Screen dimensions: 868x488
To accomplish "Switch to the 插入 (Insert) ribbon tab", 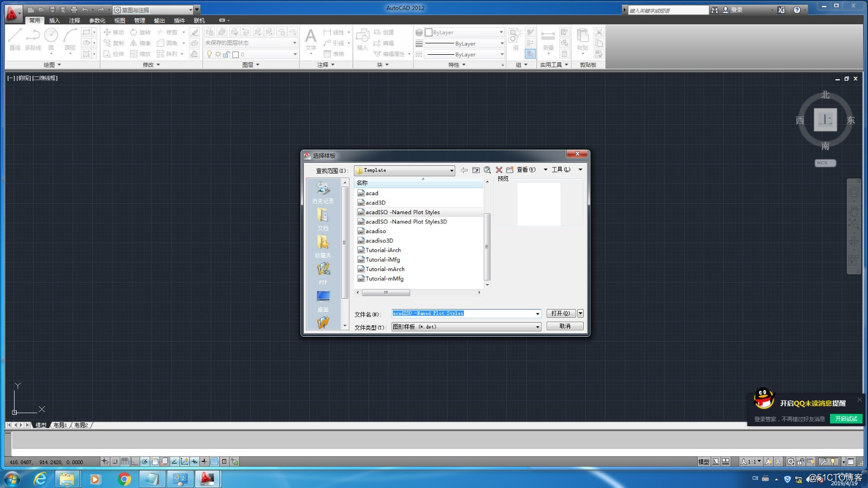I will pyautogui.click(x=54, y=21).
